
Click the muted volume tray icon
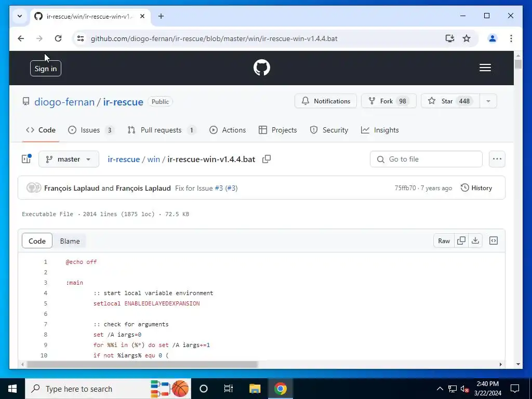point(465,389)
